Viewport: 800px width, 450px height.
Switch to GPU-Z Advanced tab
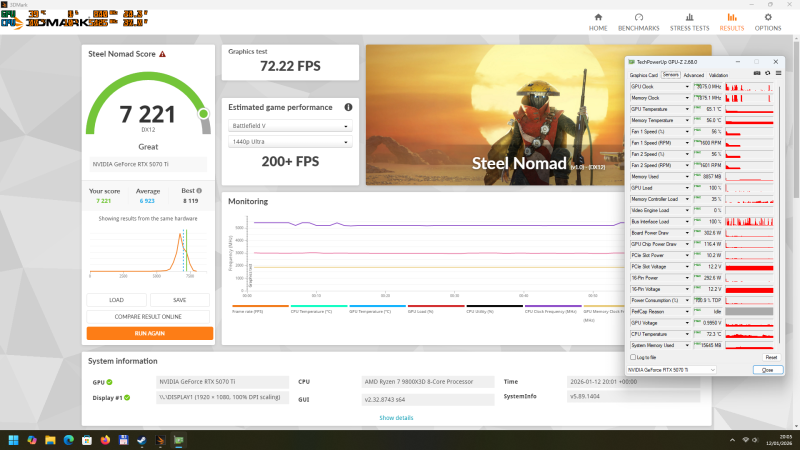point(693,75)
